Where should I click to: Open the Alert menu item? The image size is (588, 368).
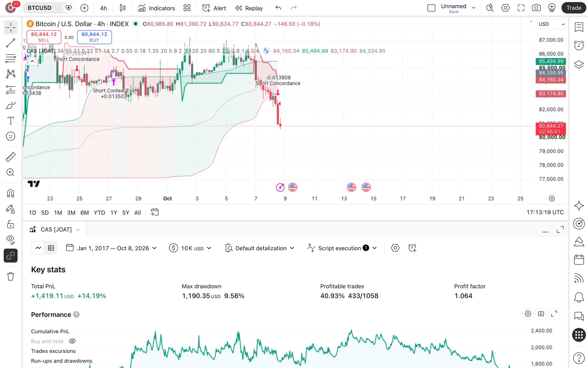[x=214, y=8]
